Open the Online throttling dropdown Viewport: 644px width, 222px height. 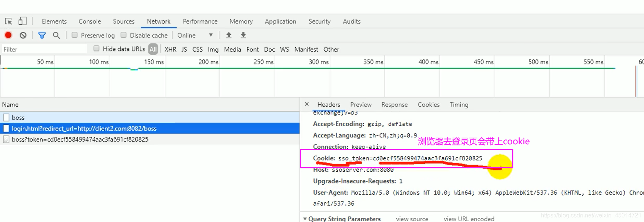tap(195, 35)
